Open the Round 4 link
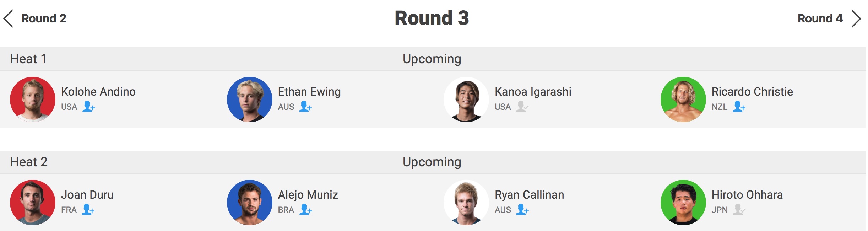Screen dimensions: 868x231 (820, 18)
